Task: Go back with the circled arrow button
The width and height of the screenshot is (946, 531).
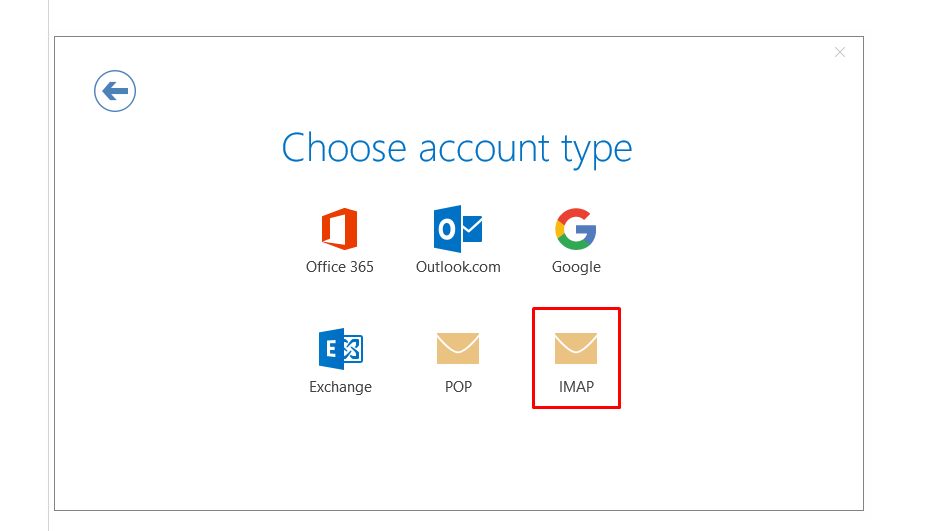Action: pyautogui.click(x=115, y=91)
